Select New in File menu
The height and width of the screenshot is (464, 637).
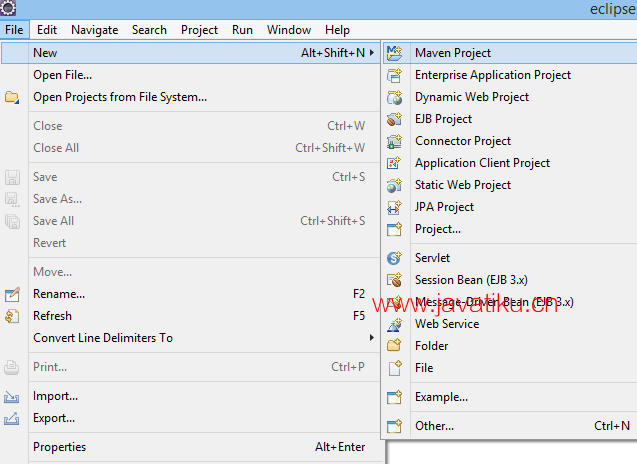pyautogui.click(x=190, y=53)
